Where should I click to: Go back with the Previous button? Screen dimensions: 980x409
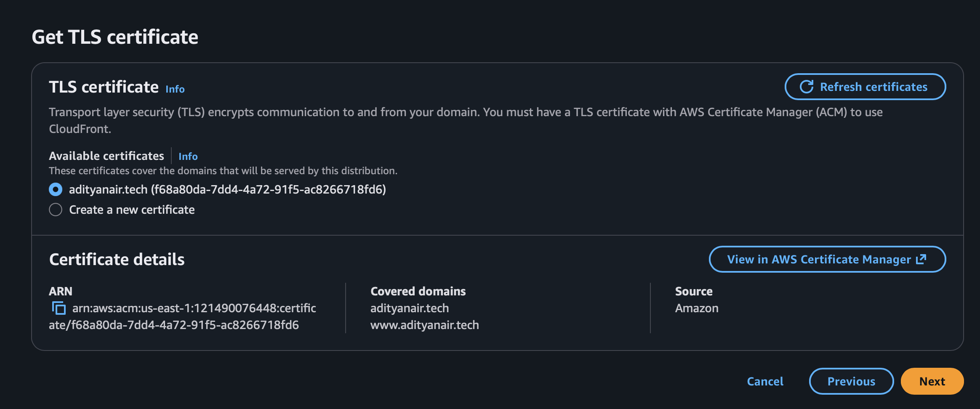point(851,381)
